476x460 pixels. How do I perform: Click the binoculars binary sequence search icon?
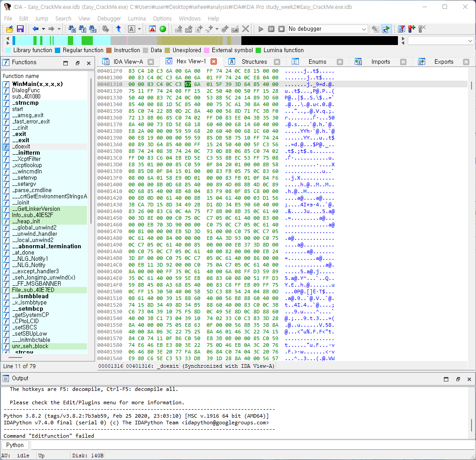click(x=93, y=29)
